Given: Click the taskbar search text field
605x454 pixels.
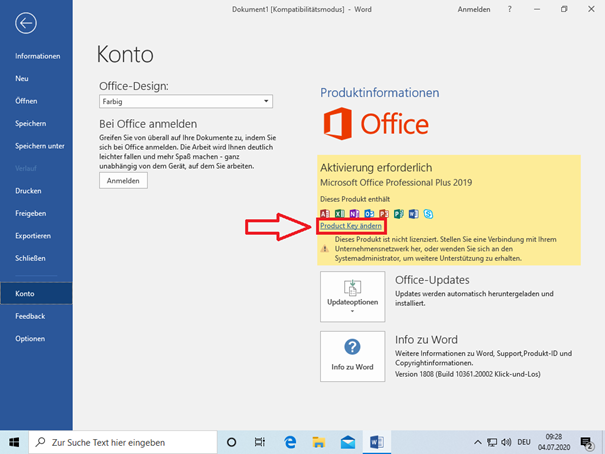Looking at the screenshot, I should click(x=125, y=441).
